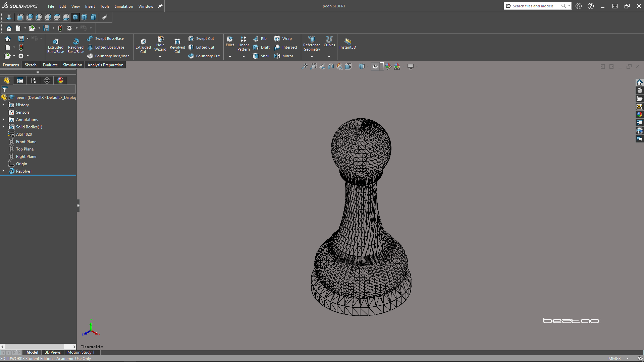Image resolution: width=644 pixels, height=362 pixels.
Task: Open the Simulation menu
Action: [124, 6]
